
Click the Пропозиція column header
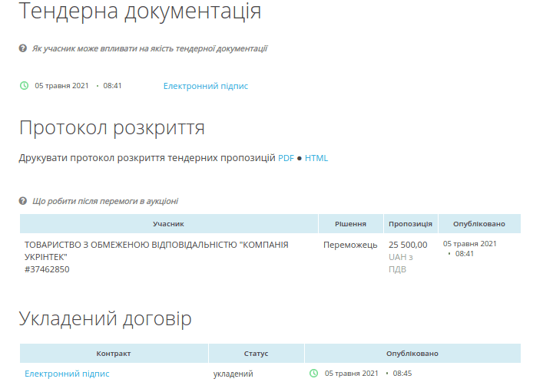(x=410, y=224)
